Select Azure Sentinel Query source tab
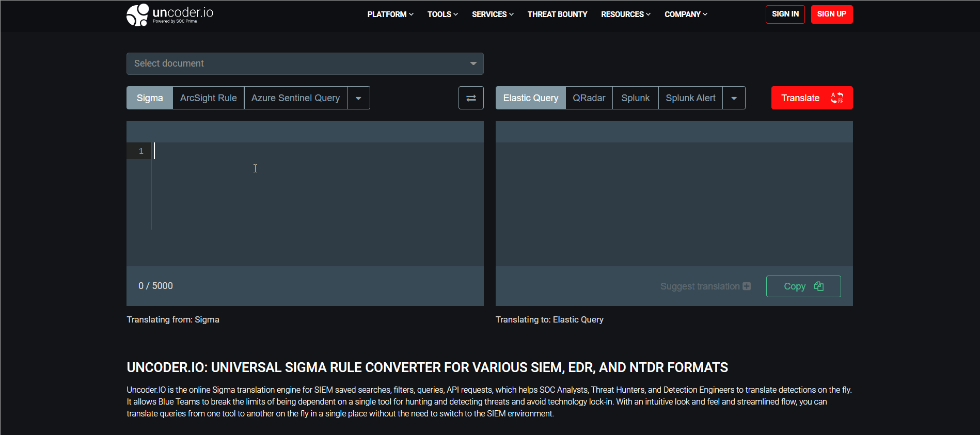The height and width of the screenshot is (435, 980). (x=295, y=98)
